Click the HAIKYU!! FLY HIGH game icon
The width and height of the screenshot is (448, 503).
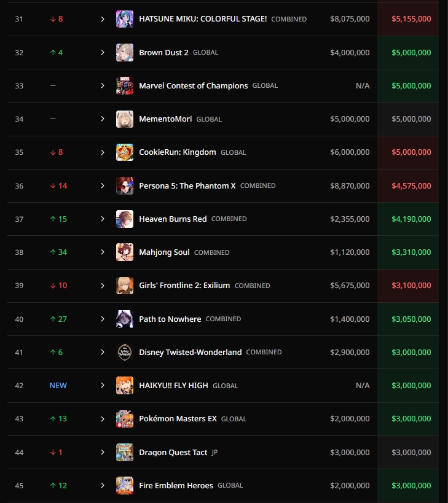click(125, 386)
